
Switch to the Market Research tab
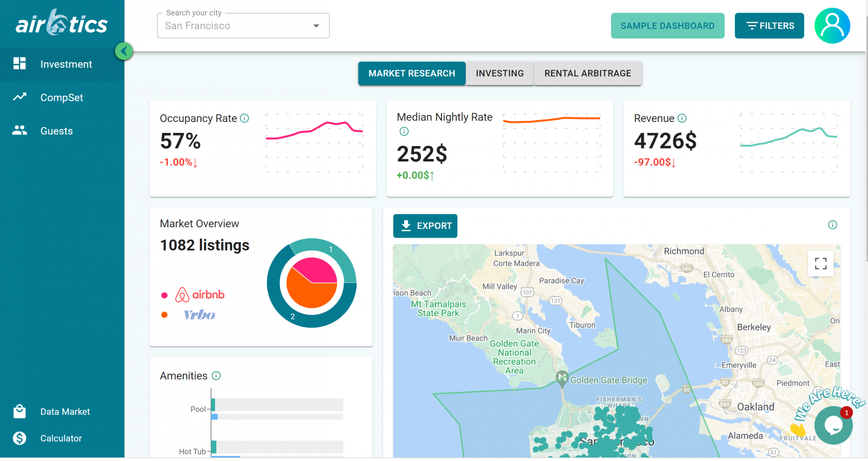[x=412, y=73]
